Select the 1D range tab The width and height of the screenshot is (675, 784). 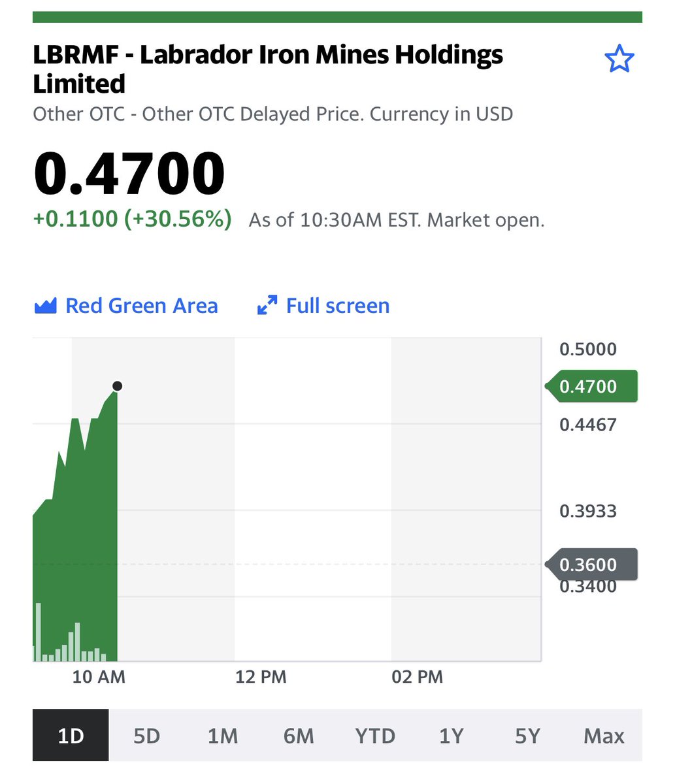tap(71, 736)
